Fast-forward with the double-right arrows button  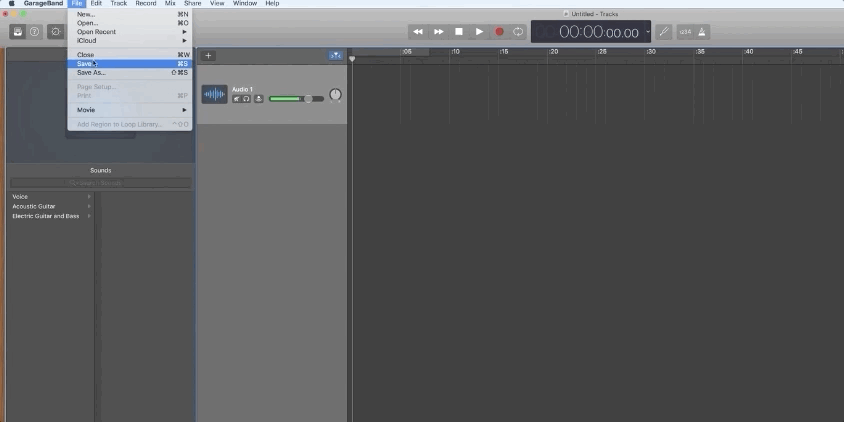click(439, 32)
